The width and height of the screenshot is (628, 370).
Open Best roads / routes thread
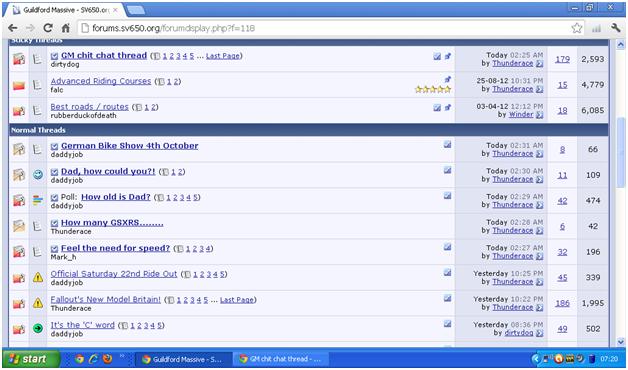[89, 107]
